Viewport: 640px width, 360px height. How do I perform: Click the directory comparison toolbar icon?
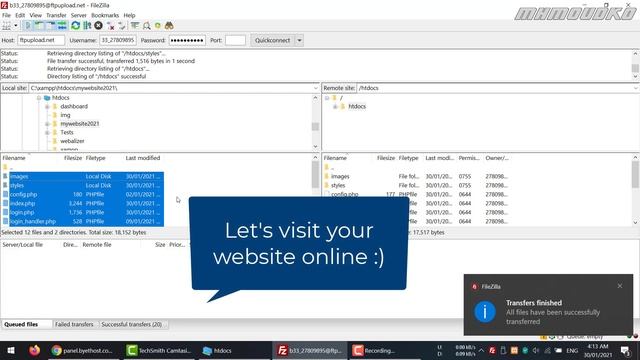tap(146, 26)
